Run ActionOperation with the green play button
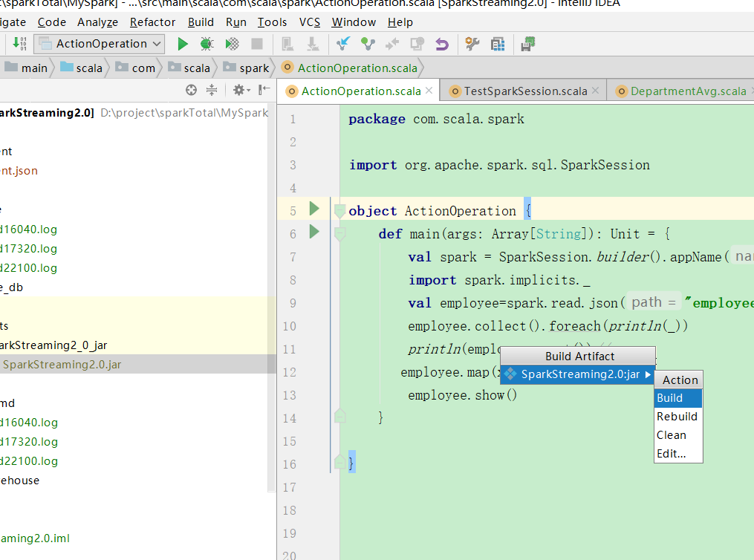This screenshot has width=754, height=560. (182, 44)
